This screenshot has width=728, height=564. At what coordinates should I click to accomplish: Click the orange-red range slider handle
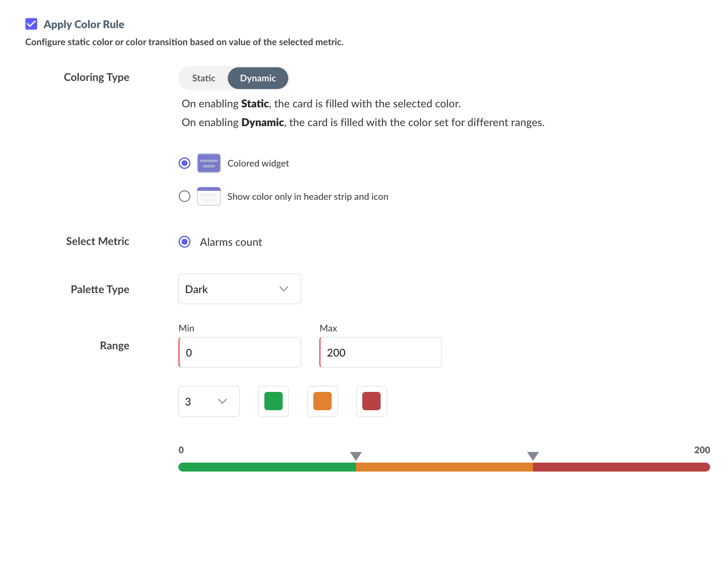[x=533, y=456]
